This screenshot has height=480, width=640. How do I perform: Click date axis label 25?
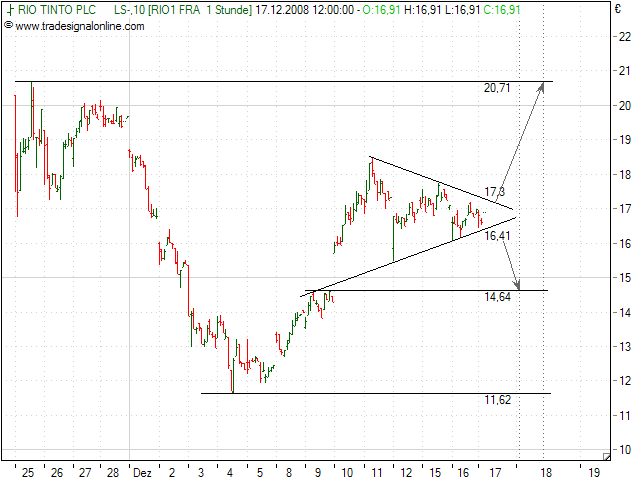(x=28, y=473)
